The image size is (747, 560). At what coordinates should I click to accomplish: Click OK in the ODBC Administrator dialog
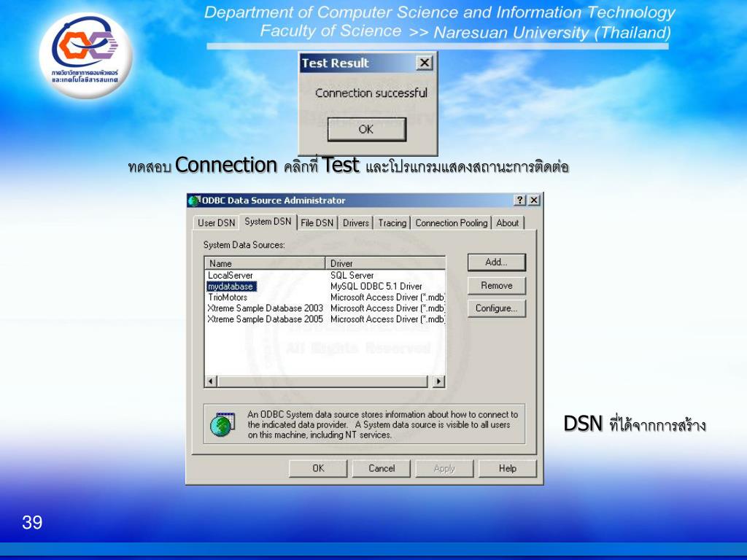pos(318,469)
